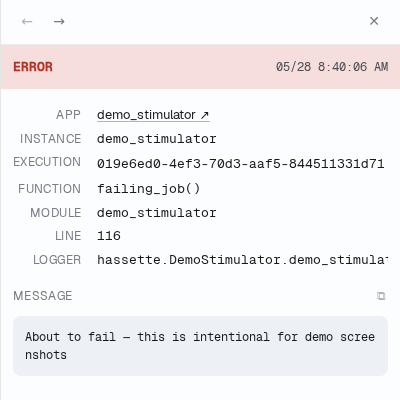
Task: Copy the message text icon
Action: 381,296
